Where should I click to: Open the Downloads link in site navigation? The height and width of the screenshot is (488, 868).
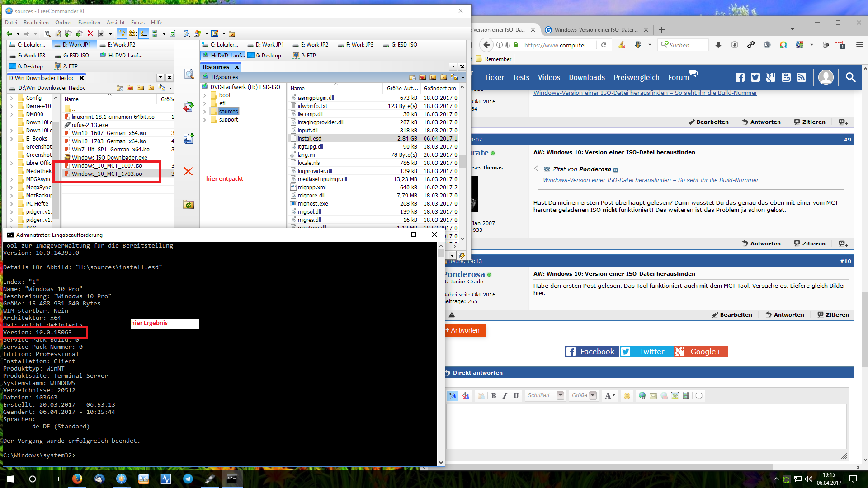pos(586,77)
